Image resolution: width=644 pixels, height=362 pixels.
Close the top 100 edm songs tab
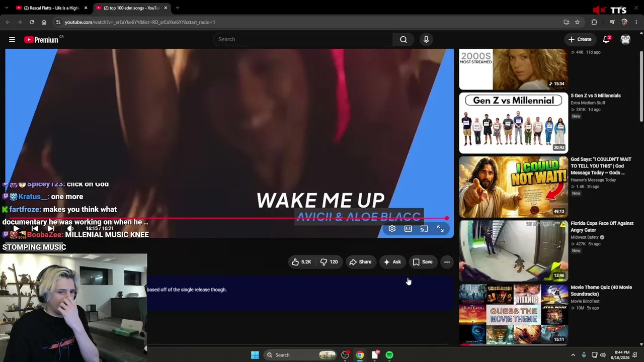(166, 8)
